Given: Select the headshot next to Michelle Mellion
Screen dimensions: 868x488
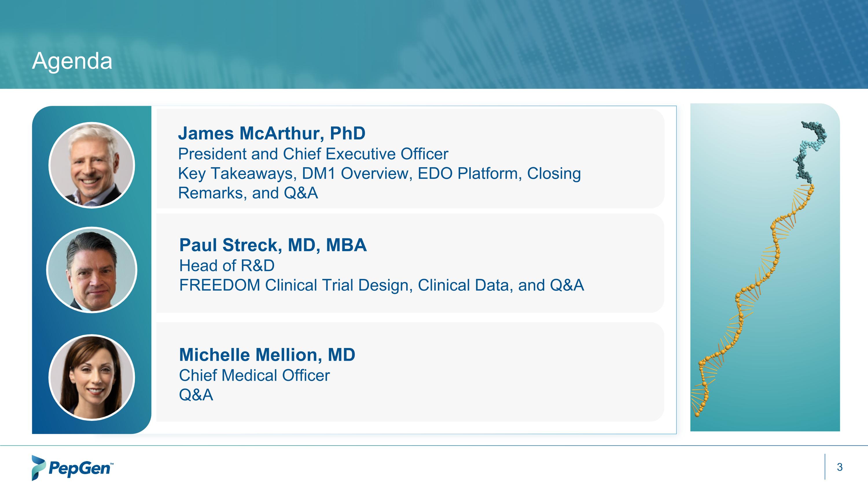Looking at the screenshot, I should [x=92, y=377].
